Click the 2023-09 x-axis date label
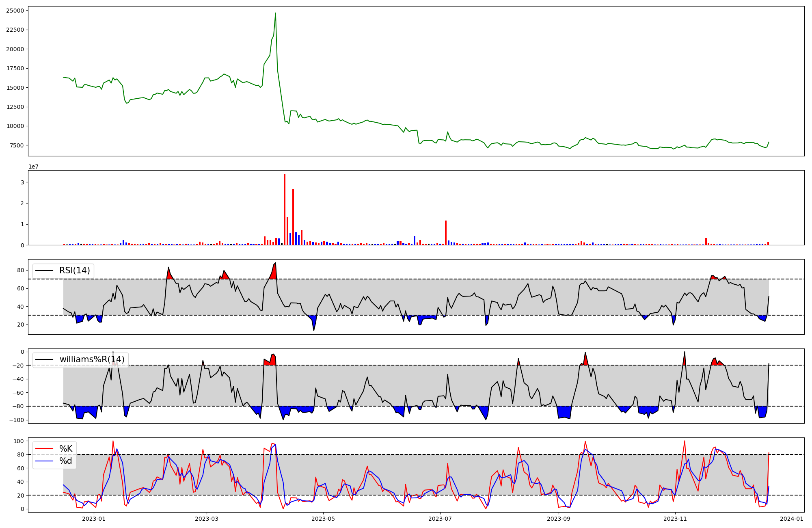The width and height of the screenshot is (812, 528). click(x=559, y=519)
